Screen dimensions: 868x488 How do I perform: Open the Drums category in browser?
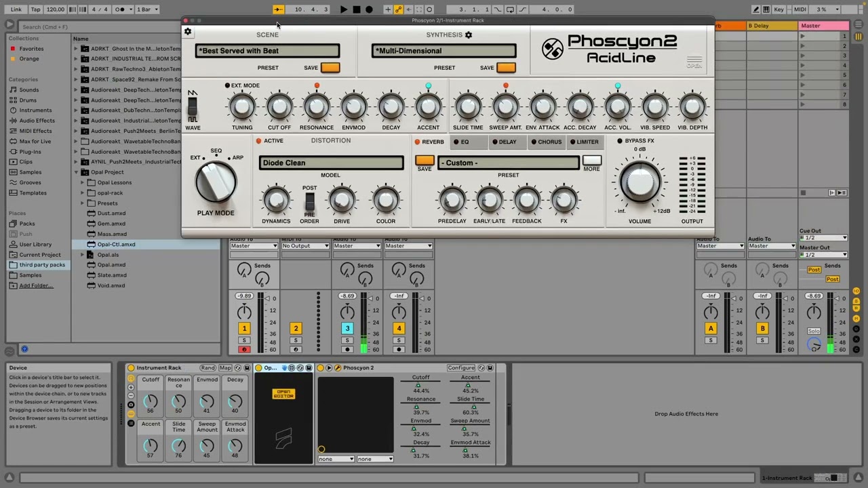point(28,100)
